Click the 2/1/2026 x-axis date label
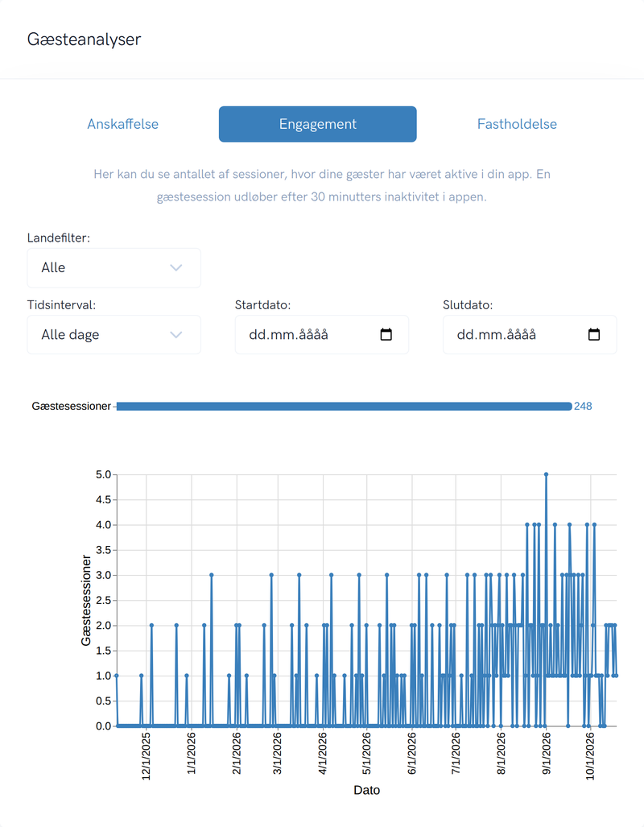 click(237, 753)
